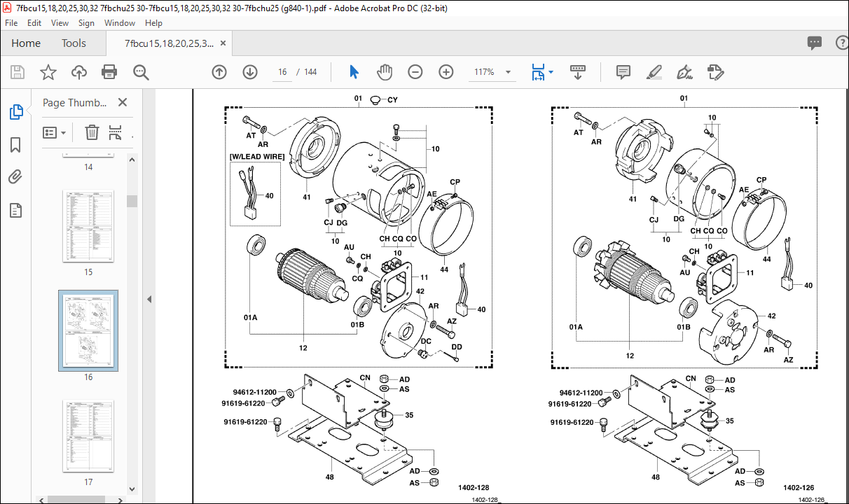Open the Bookmarks panel in the left sidebar
Image resolution: width=849 pixels, height=504 pixels.
coord(15,145)
